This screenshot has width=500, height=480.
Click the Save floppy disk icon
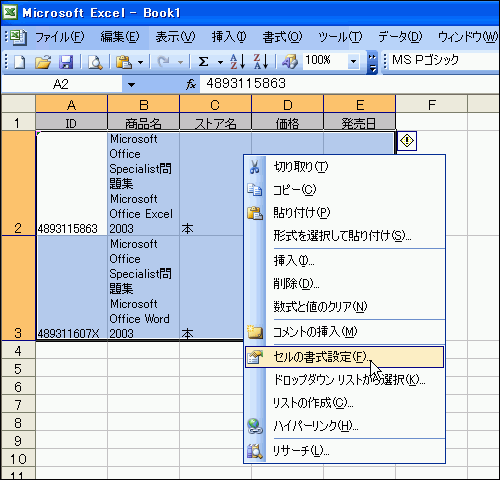click(x=66, y=62)
